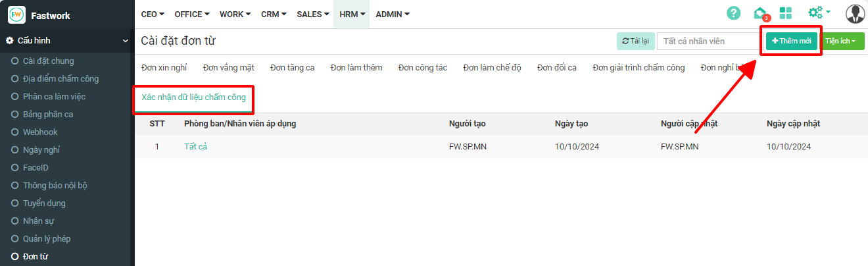Switch to Đơn tăng ca tab

tap(292, 68)
